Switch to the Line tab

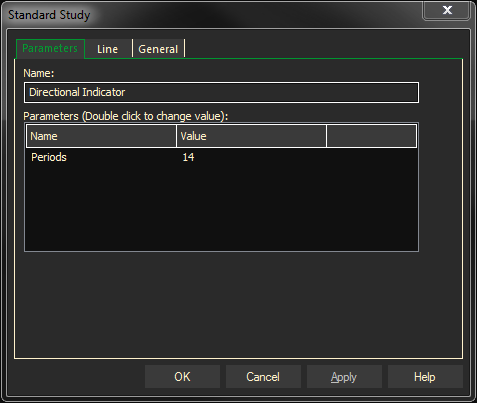point(108,49)
